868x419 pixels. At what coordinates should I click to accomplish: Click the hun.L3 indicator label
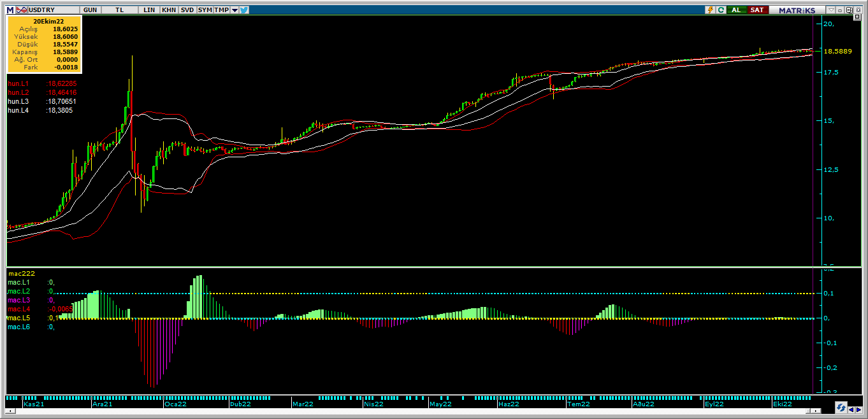18,101
